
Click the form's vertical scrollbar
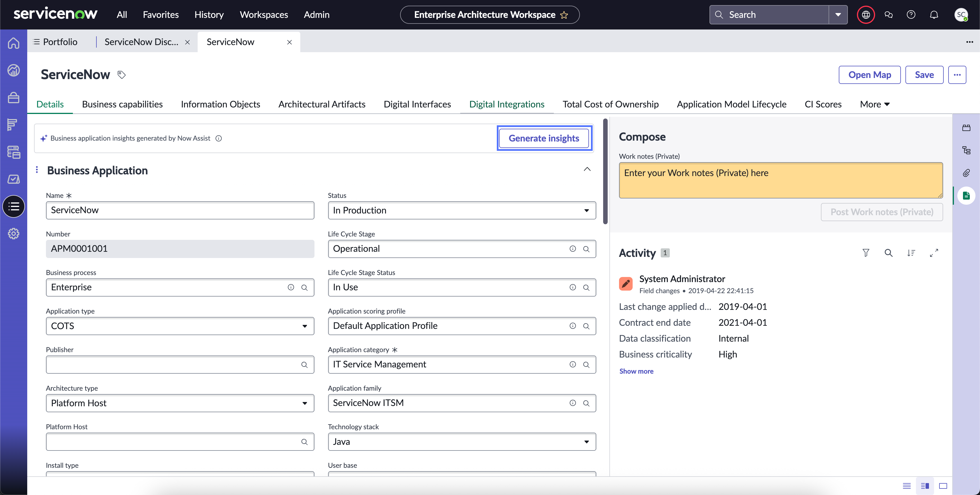pyautogui.click(x=605, y=171)
